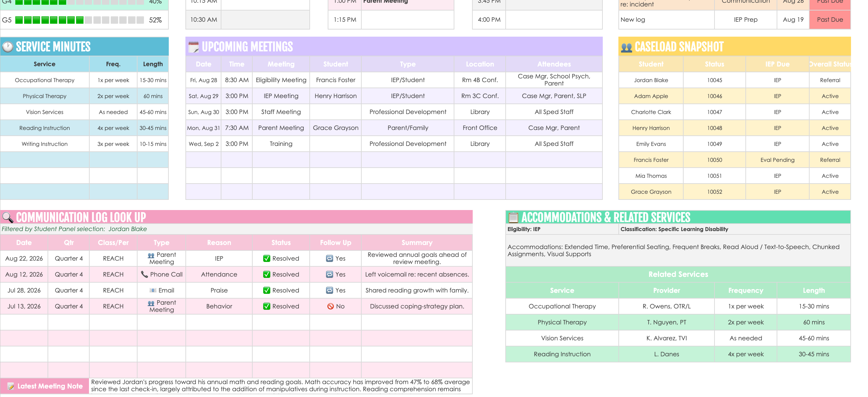This screenshot has height=397, width=868.
Task: Click the Rm 4B Conf. location cell
Action: 480,80
